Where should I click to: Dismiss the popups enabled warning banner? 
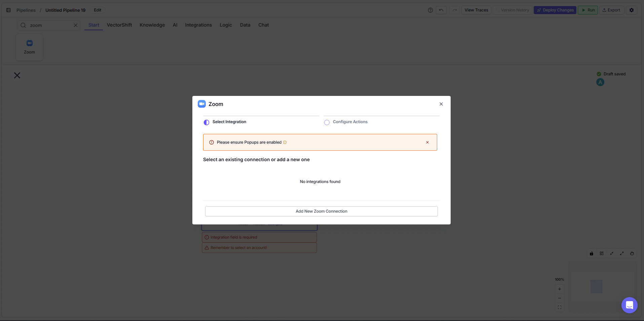click(427, 142)
